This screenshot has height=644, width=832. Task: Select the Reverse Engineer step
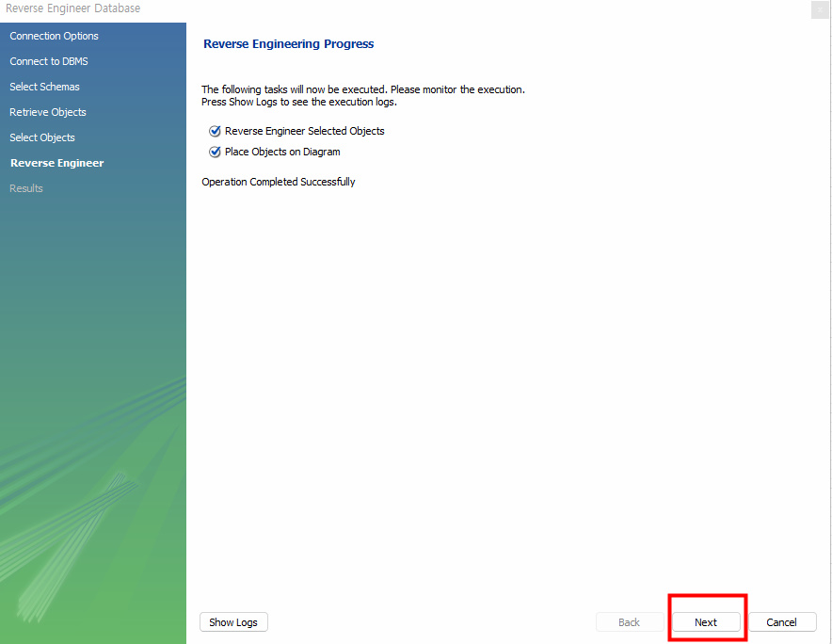(x=57, y=163)
